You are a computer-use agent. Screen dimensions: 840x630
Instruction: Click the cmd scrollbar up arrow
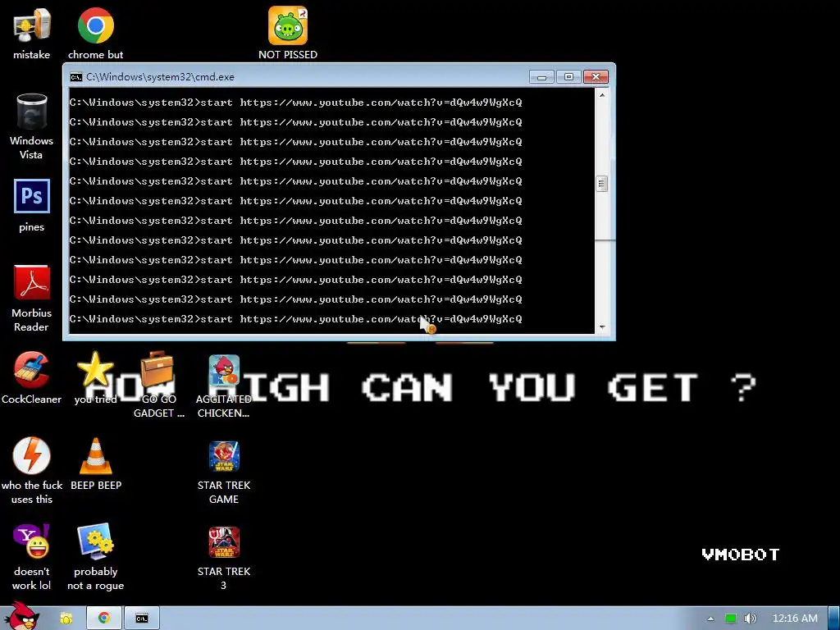tap(602, 95)
